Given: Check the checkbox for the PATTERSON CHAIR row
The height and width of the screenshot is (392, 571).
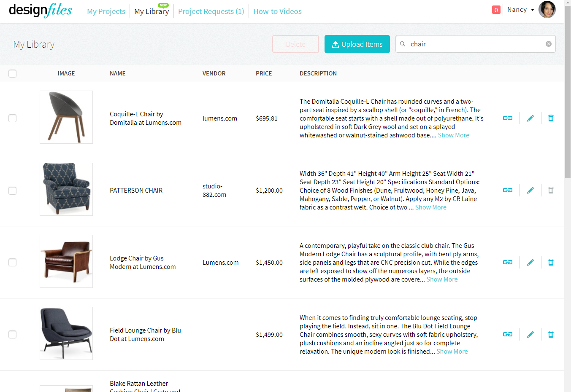Looking at the screenshot, I should point(12,191).
